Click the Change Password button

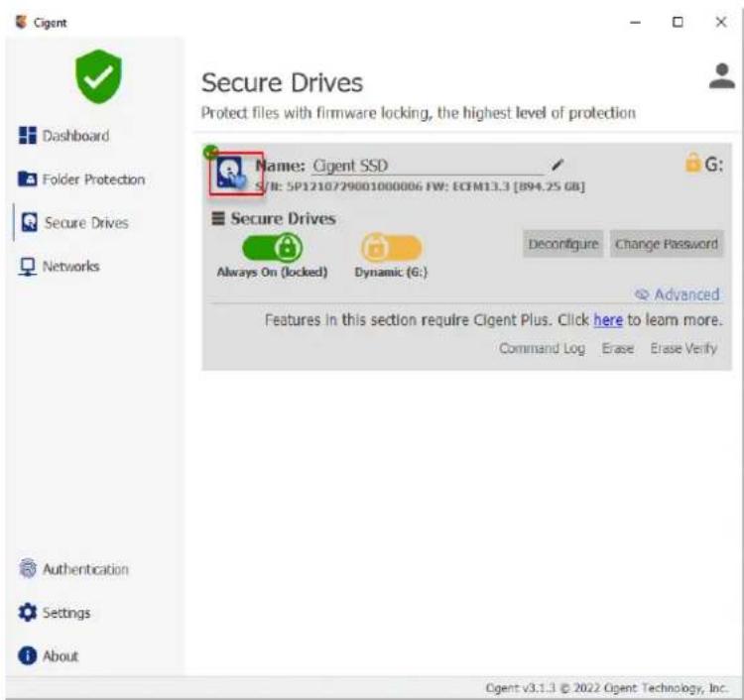667,244
